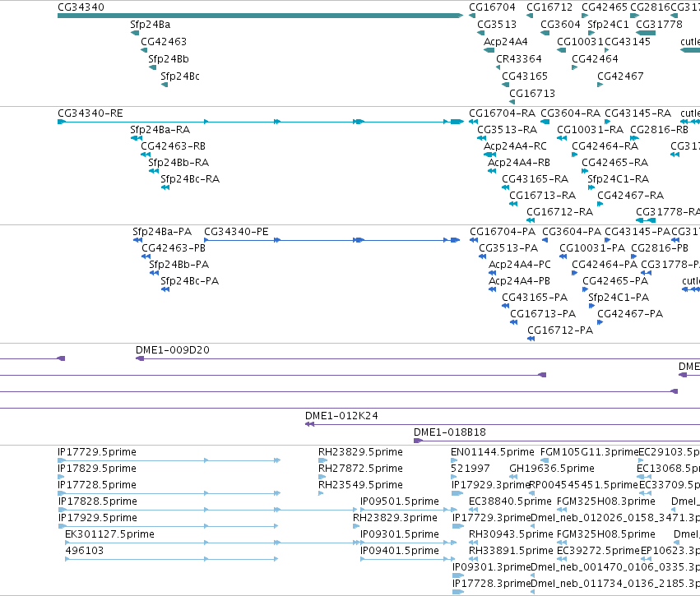Click the CG16712 gene label
This screenshot has height=596, width=700.
click(x=549, y=7)
